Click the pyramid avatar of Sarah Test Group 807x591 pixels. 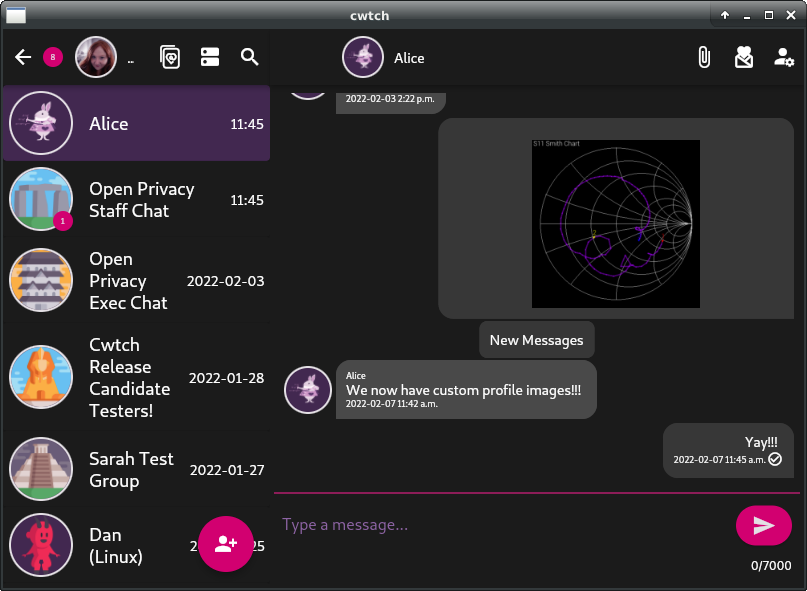[41, 469]
